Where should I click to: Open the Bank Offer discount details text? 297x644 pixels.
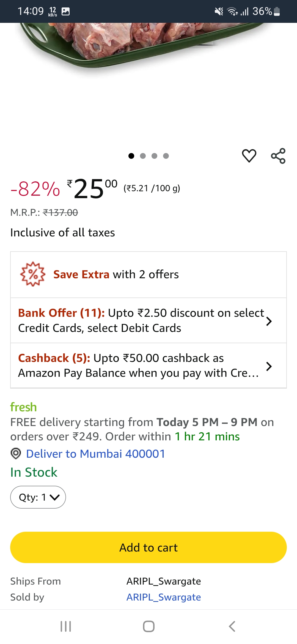(x=140, y=320)
